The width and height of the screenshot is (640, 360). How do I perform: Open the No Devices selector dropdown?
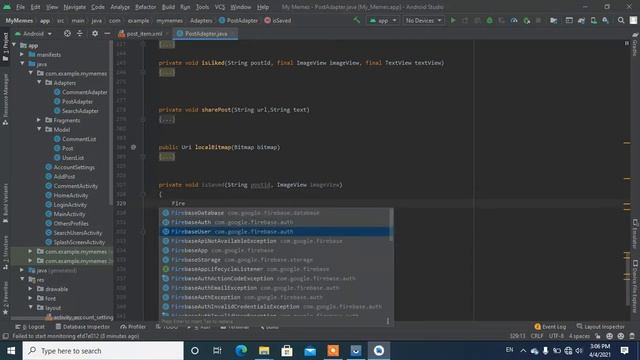[423, 20]
